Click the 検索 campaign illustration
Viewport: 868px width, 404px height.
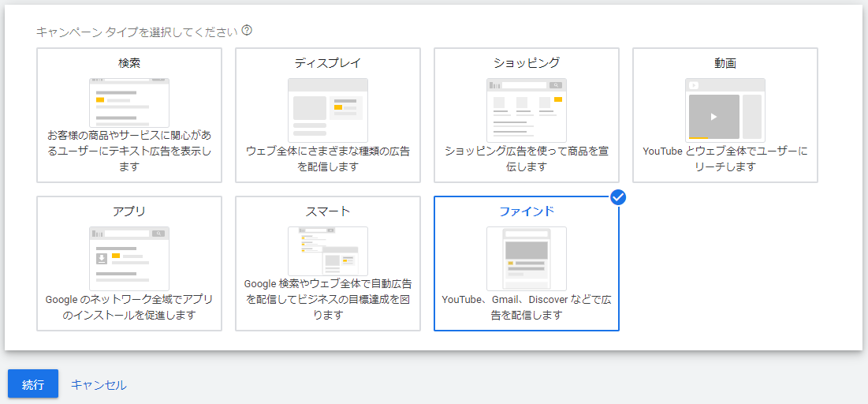tap(129, 103)
